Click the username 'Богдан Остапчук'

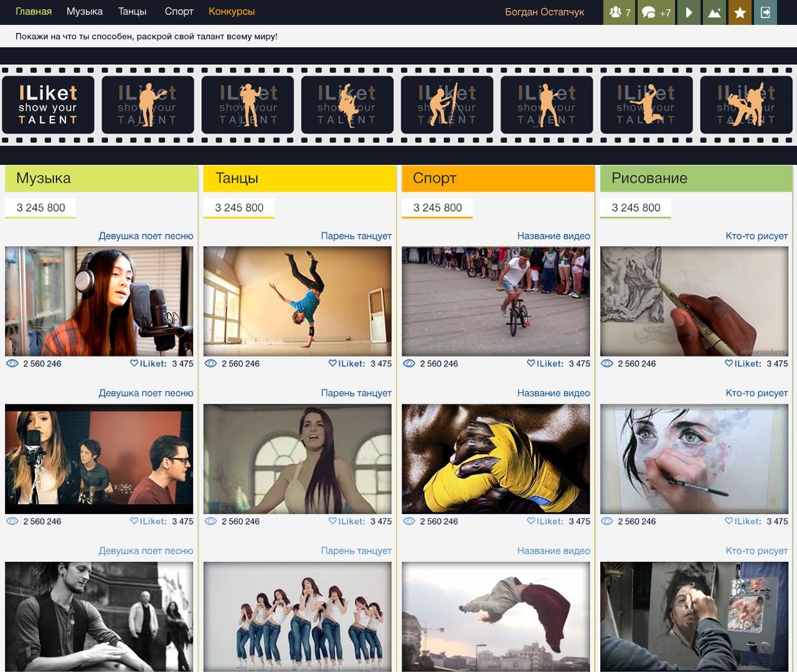(545, 11)
